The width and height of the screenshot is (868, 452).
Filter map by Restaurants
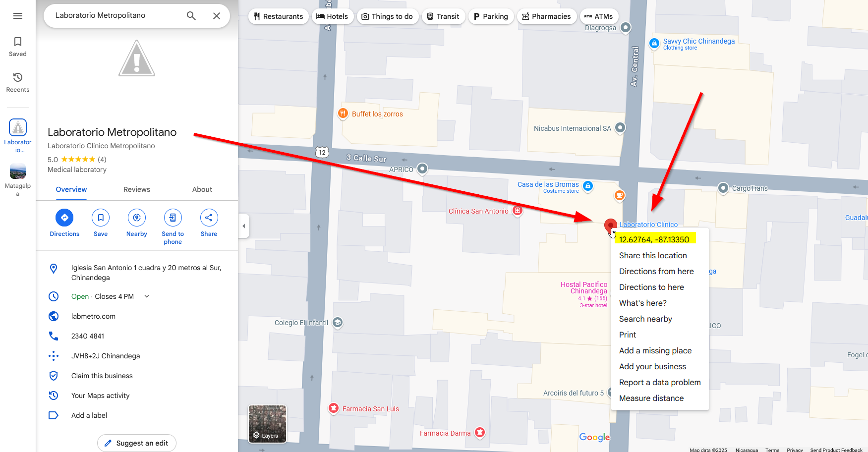(278, 16)
